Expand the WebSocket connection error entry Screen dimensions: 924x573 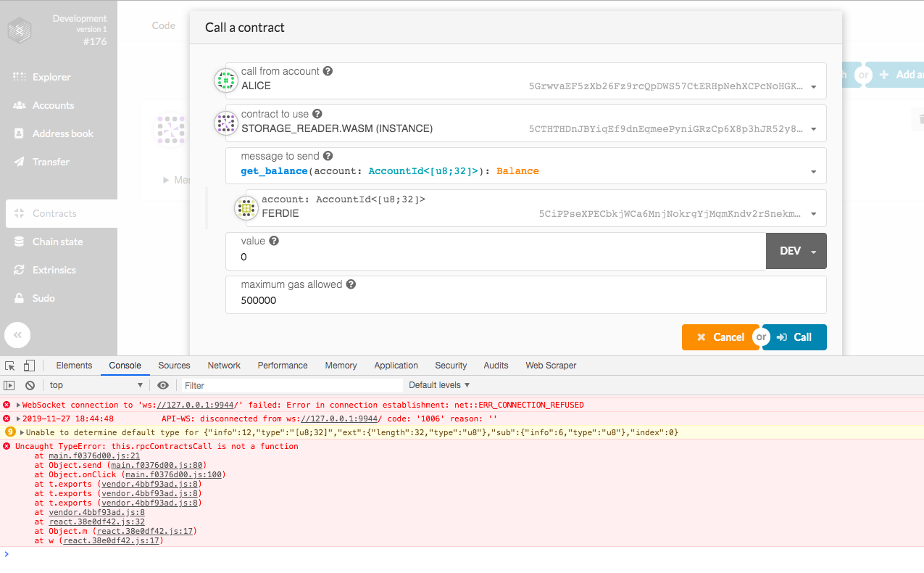[x=18, y=405]
